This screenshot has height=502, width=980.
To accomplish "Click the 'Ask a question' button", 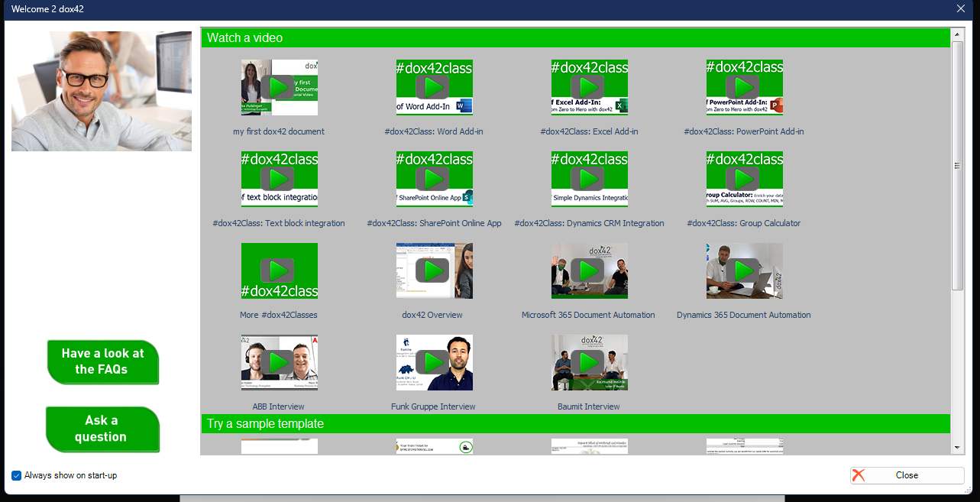I will (x=102, y=429).
